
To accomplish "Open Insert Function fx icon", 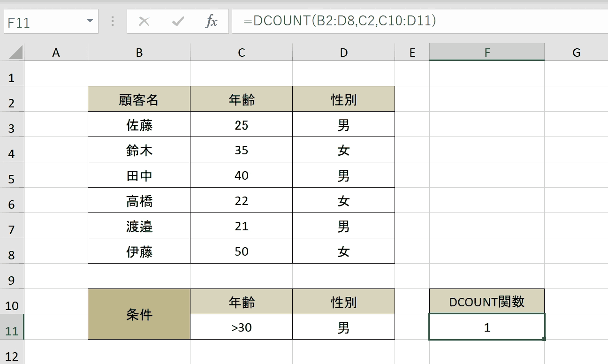I will pos(212,21).
